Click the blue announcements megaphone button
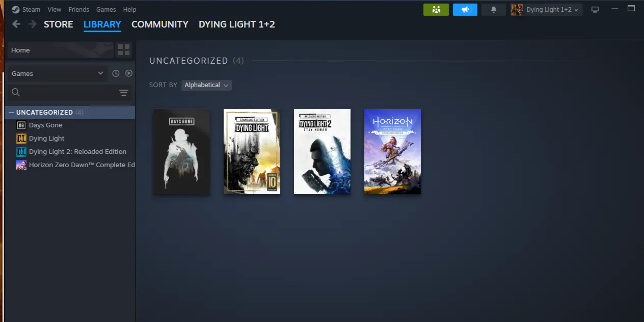Image resolution: width=644 pixels, height=322 pixels. (x=465, y=10)
